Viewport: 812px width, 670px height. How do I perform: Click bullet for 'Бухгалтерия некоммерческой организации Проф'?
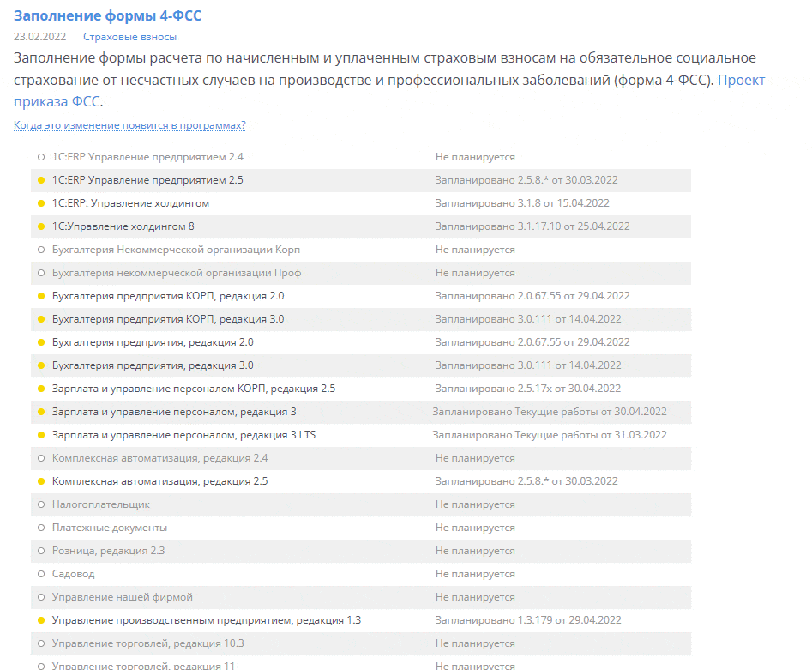pyautogui.click(x=41, y=273)
